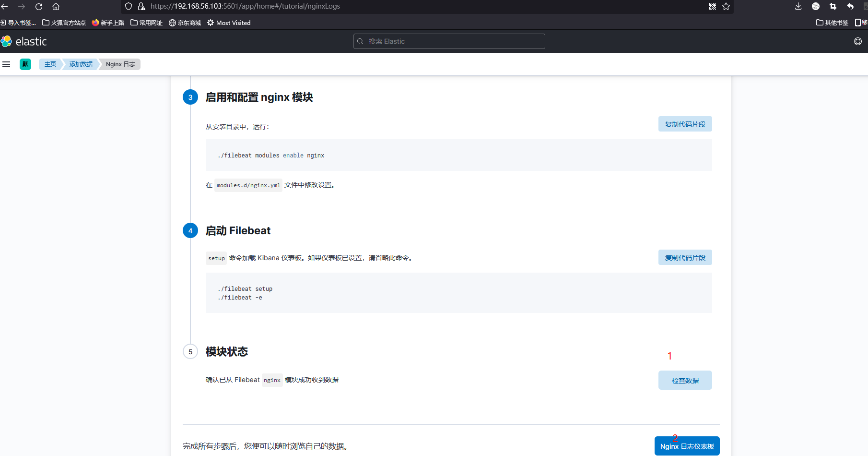868x456 pixels.
Task: Open the 火狐官方站点 bookmark folder
Action: (64, 23)
